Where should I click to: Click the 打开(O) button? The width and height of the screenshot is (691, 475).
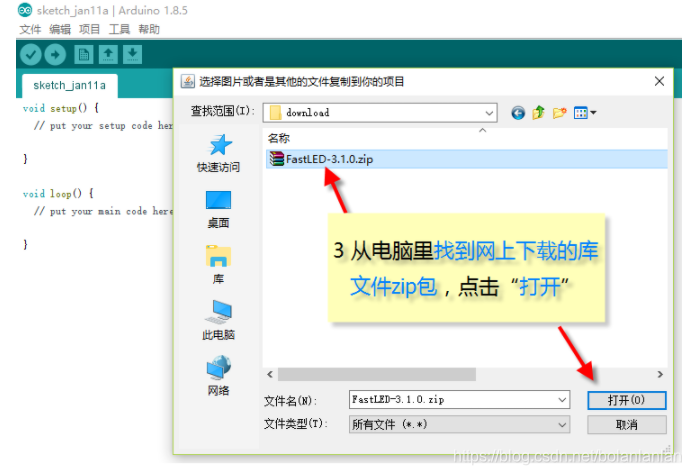point(626,400)
